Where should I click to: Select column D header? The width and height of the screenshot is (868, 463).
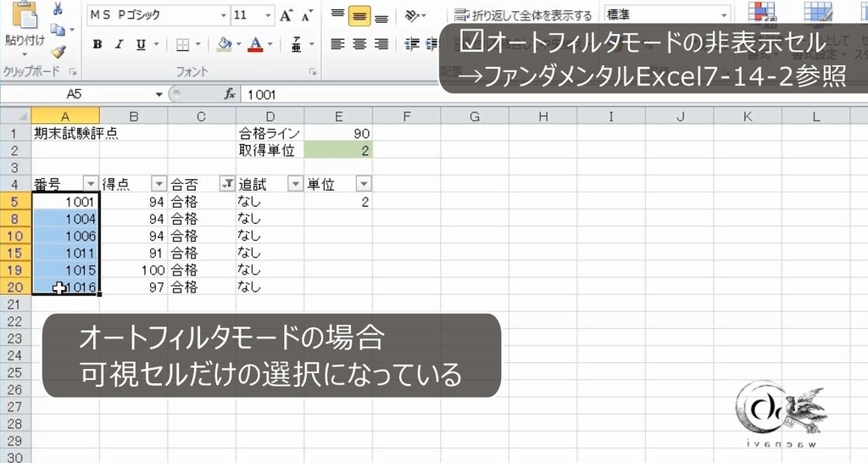[x=270, y=117]
